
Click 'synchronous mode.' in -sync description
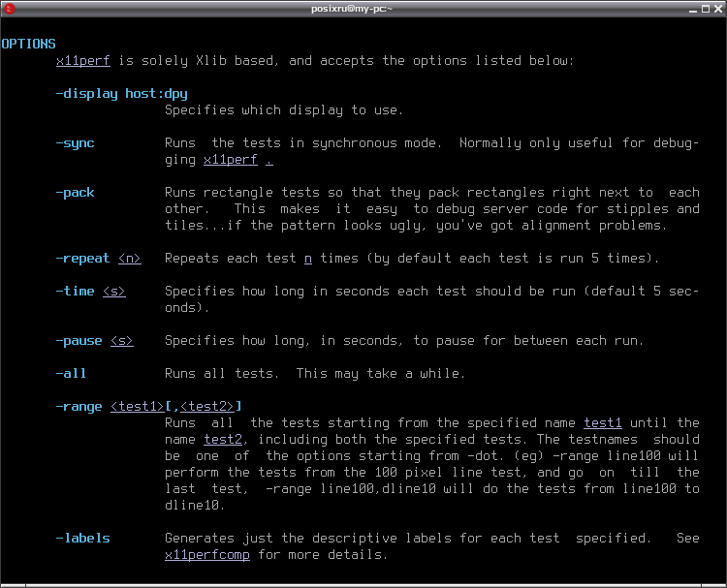[x=376, y=143]
